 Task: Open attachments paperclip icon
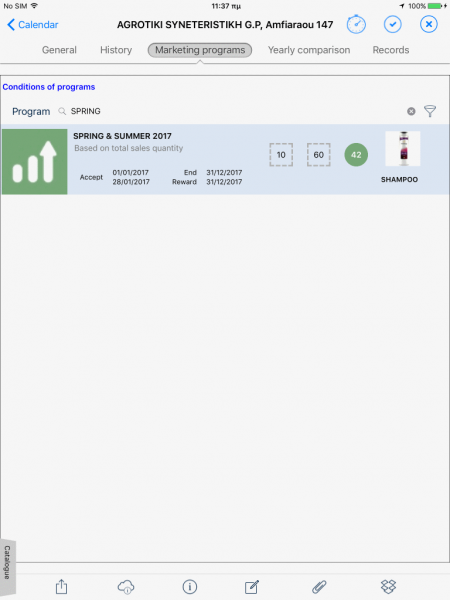point(319,587)
